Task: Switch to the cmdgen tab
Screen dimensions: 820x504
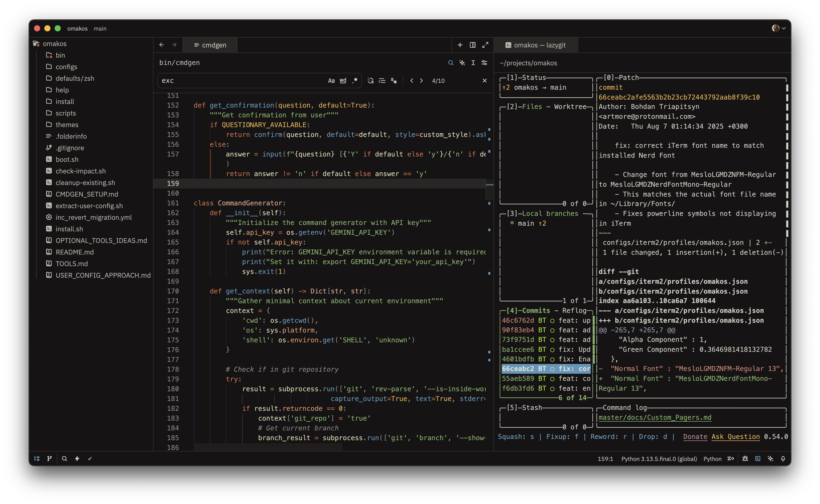Action: click(210, 45)
